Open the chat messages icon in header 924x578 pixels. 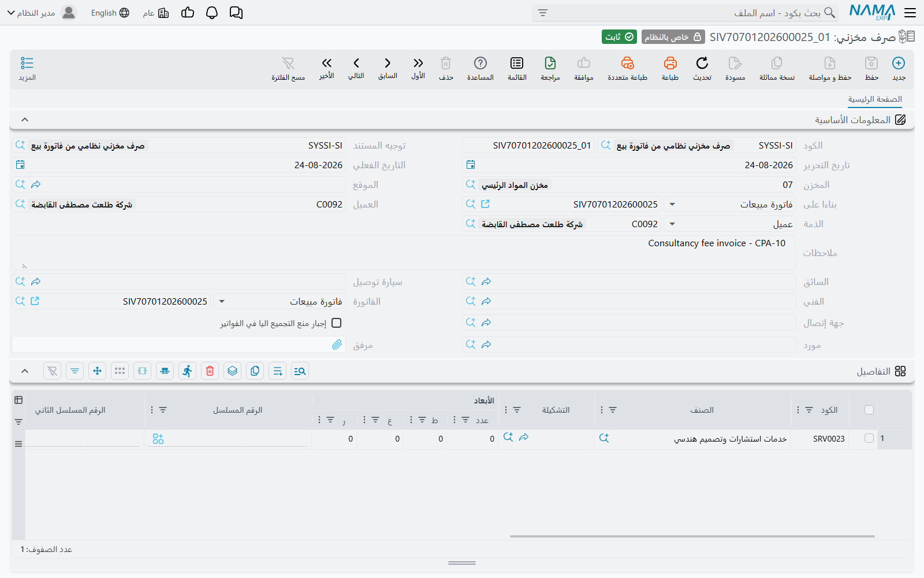[236, 13]
